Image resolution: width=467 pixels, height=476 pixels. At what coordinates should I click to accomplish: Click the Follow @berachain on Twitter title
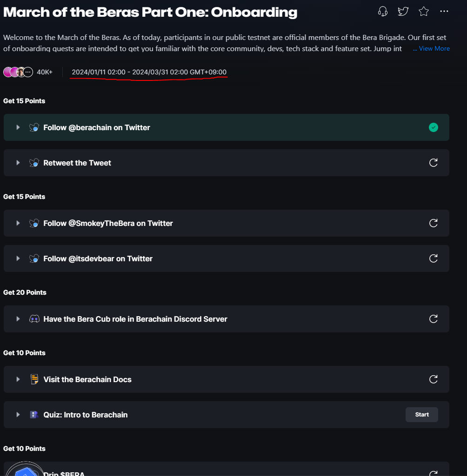coord(97,127)
